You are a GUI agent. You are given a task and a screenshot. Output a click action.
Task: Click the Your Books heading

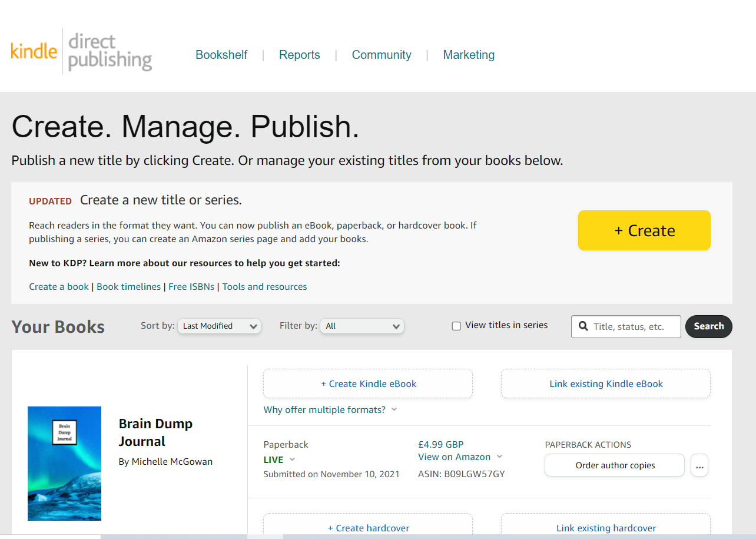[58, 327]
